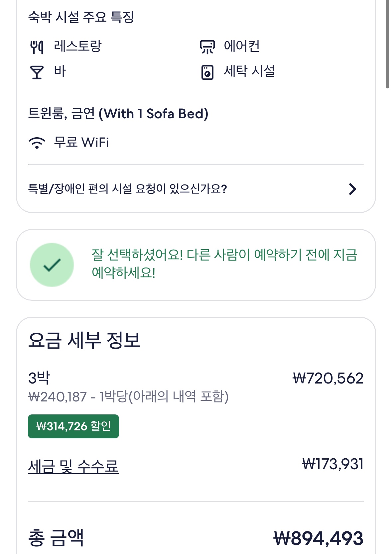Click the 요금 세부 정보 heading

coord(84,340)
